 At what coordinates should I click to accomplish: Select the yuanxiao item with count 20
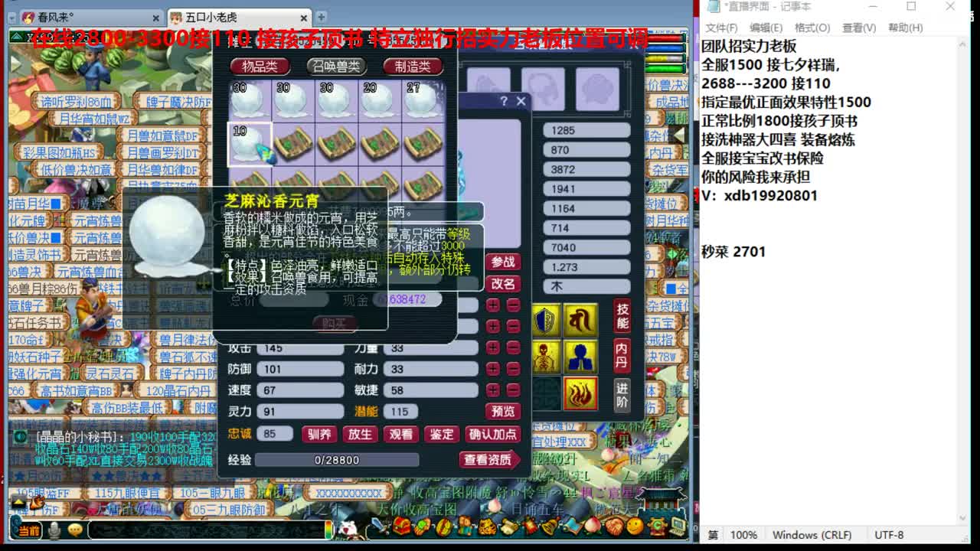point(381,101)
